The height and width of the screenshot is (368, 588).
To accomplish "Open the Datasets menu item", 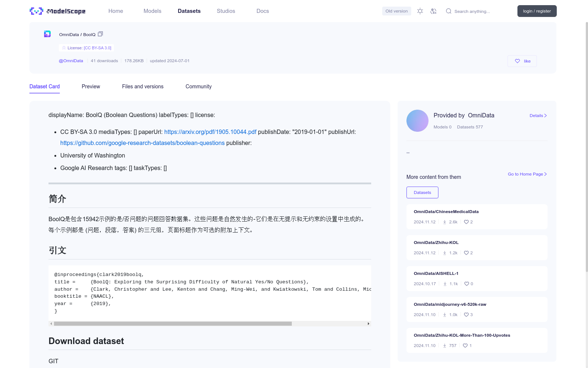I will [x=189, y=11].
